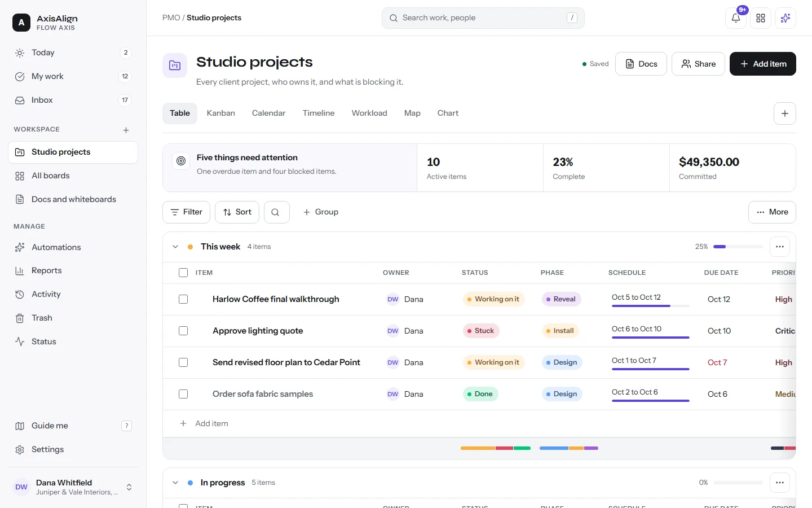This screenshot has width=812, height=508.
Task: Click the Group button
Action: pos(320,212)
